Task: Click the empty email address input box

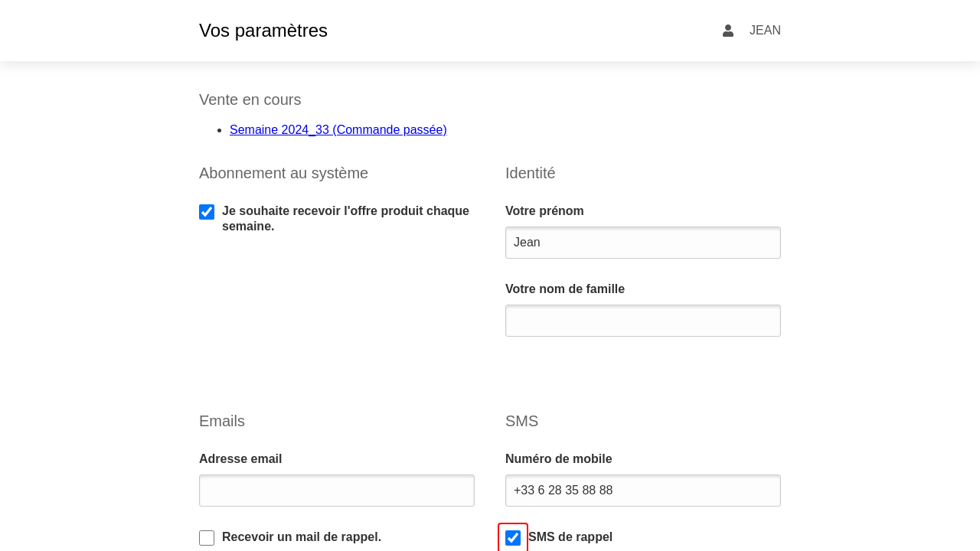Action: pos(337,491)
